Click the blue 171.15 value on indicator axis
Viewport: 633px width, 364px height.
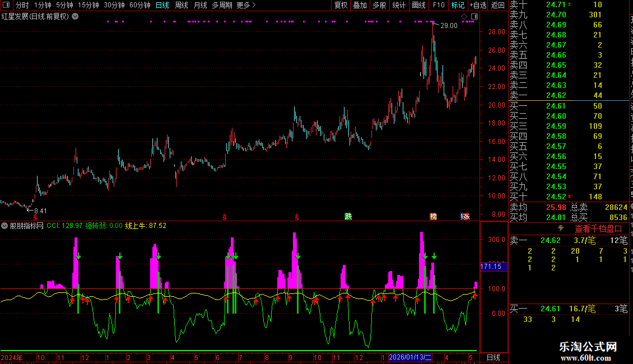(494, 267)
